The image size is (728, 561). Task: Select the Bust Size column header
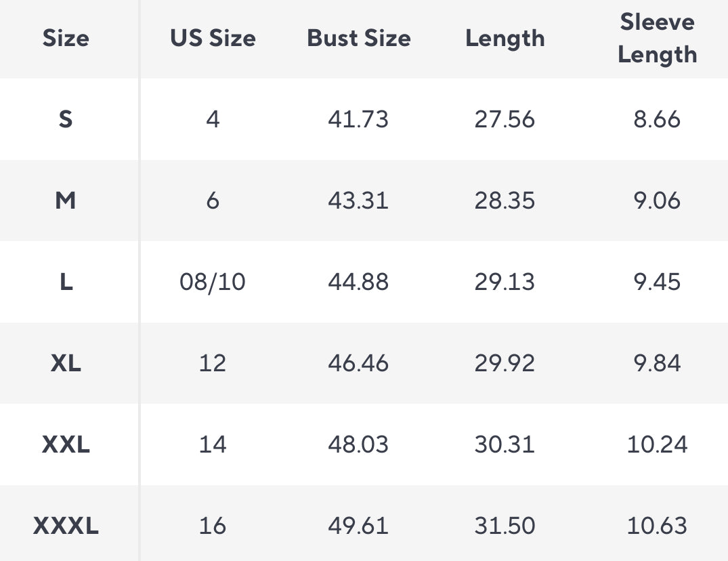coord(358,39)
